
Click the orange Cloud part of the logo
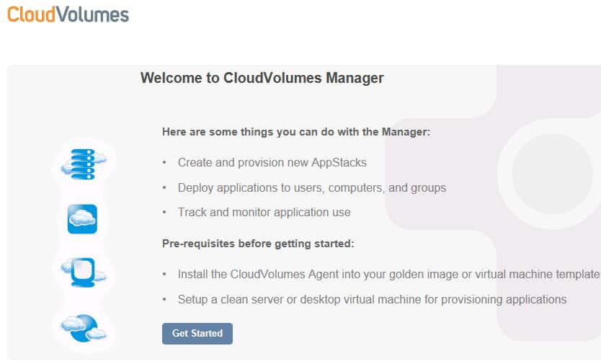[x=32, y=14]
